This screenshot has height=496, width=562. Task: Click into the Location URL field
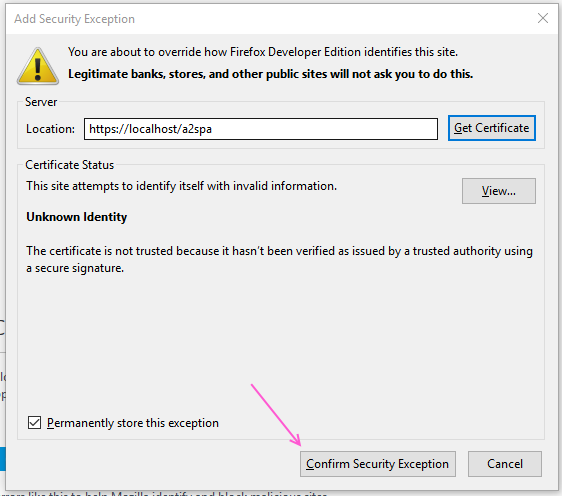click(261, 129)
